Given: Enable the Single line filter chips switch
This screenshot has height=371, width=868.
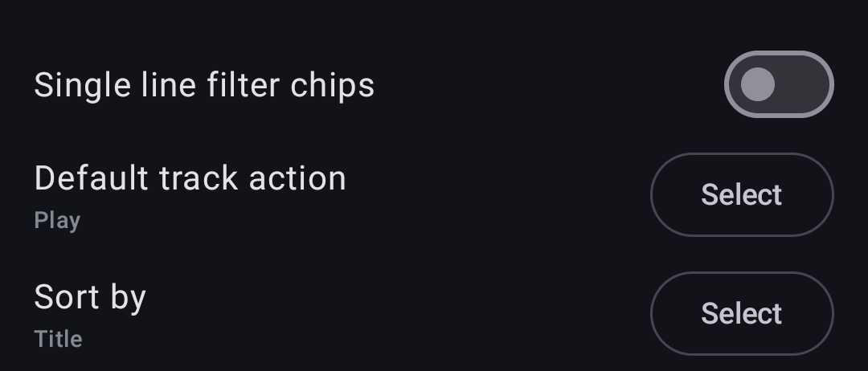Looking at the screenshot, I should 779,84.
